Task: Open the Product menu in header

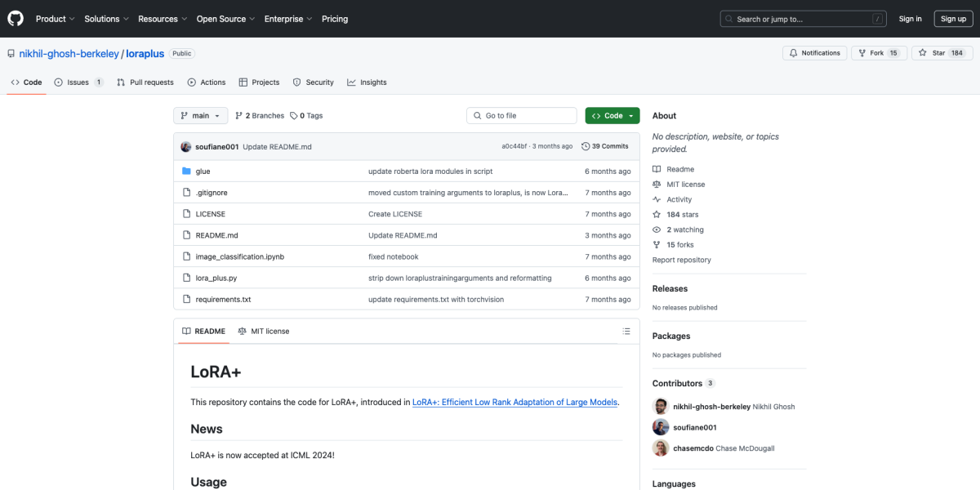Action: coord(56,19)
